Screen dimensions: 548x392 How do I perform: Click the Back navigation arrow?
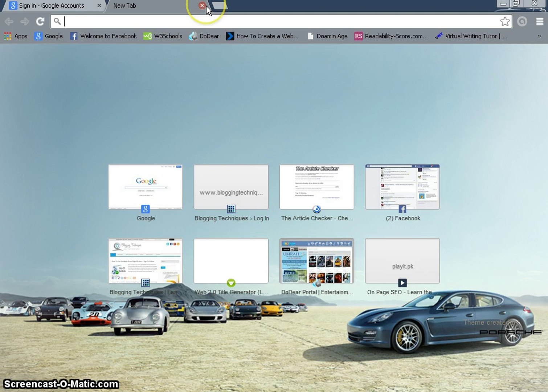coord(9,22)
